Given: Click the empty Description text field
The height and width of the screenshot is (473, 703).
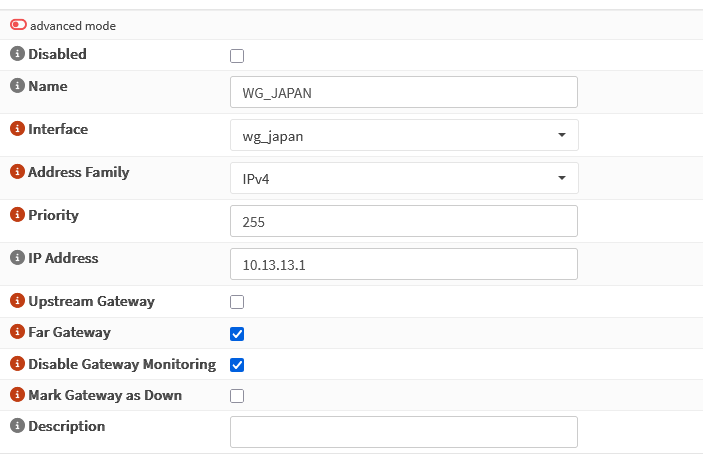Looking at the screenshot, I should click(403, 432).
